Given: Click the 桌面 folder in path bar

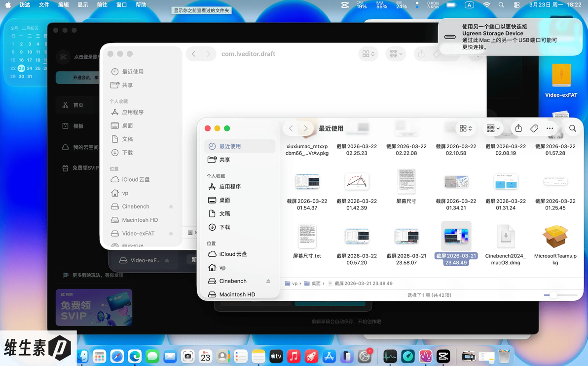Looking at the screenshot, I should click(x=314, y=284).
